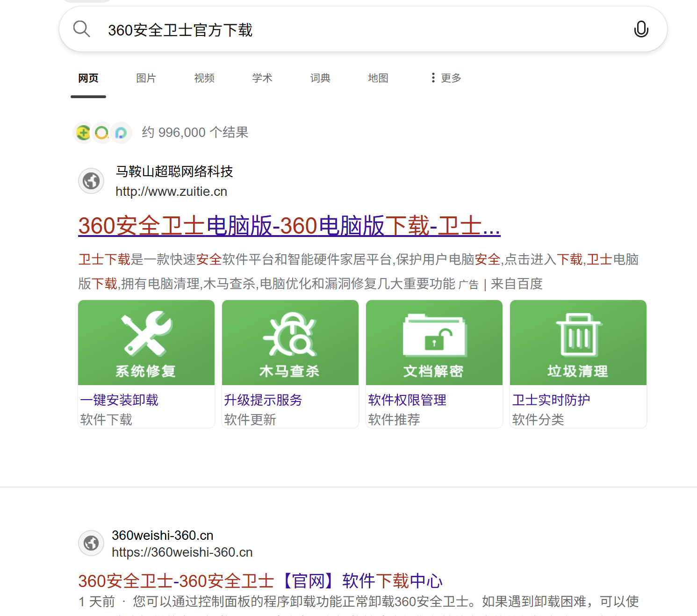Open the 更多 menu with three dots
Viewport: 697px width, 616px height.
pos(446,78)
